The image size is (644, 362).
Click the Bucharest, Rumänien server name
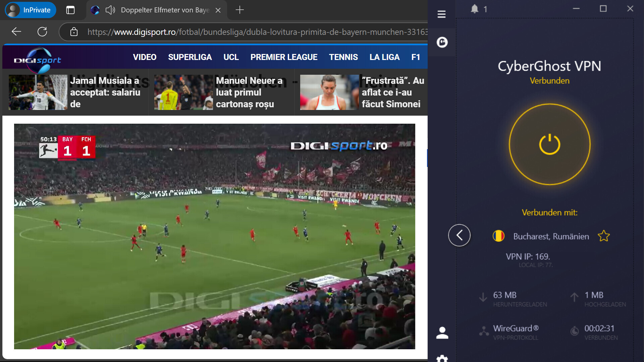551,236
